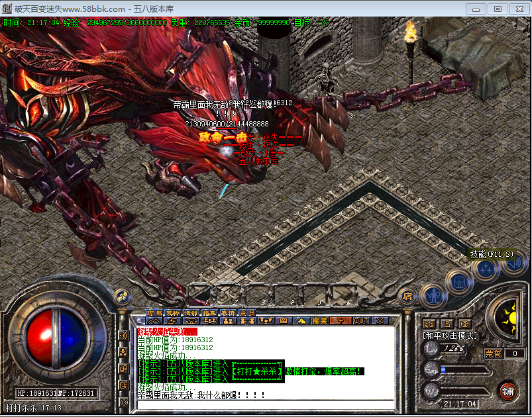Click the grid keyboard icon in chat toolbar

click(x=284, y=321)
